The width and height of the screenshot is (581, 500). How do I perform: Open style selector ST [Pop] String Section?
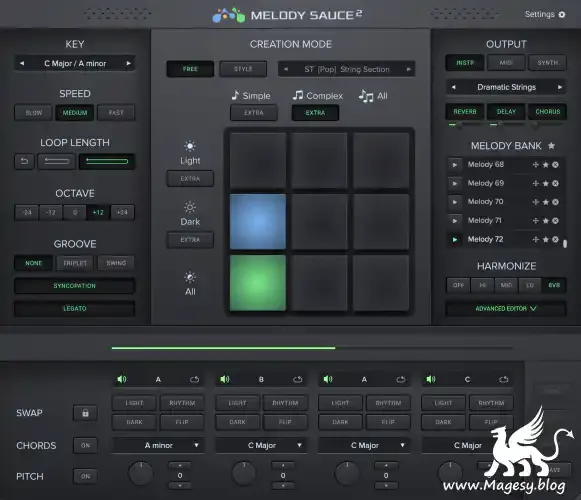pos(346,69)
